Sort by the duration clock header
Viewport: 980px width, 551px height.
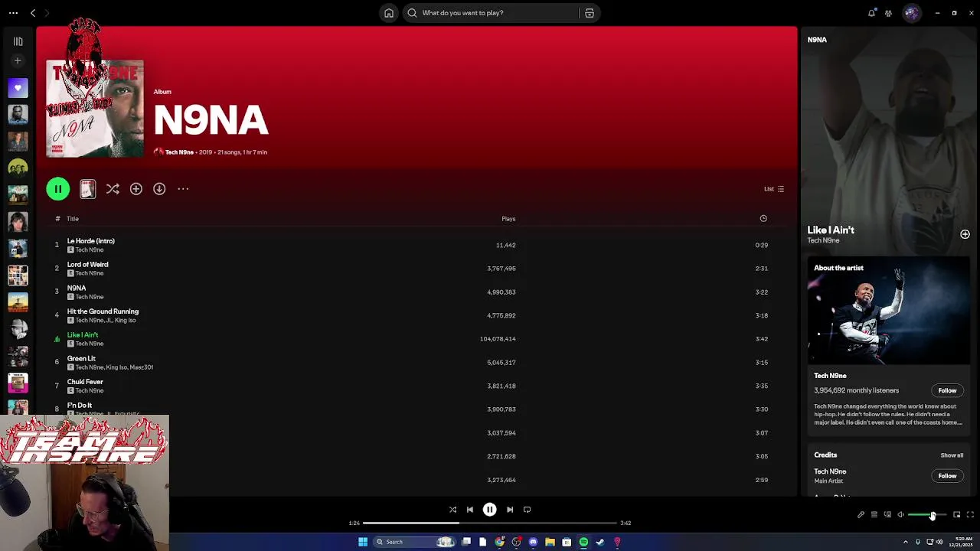pos(763,219)
